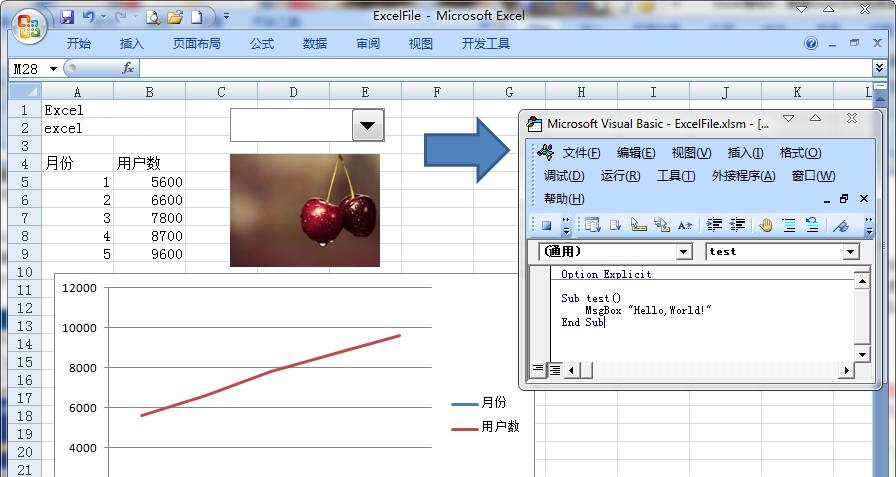Click the Uncomment Block icon in VBA toolbar
Screen dimensions: 896x477
pos(812,225)
